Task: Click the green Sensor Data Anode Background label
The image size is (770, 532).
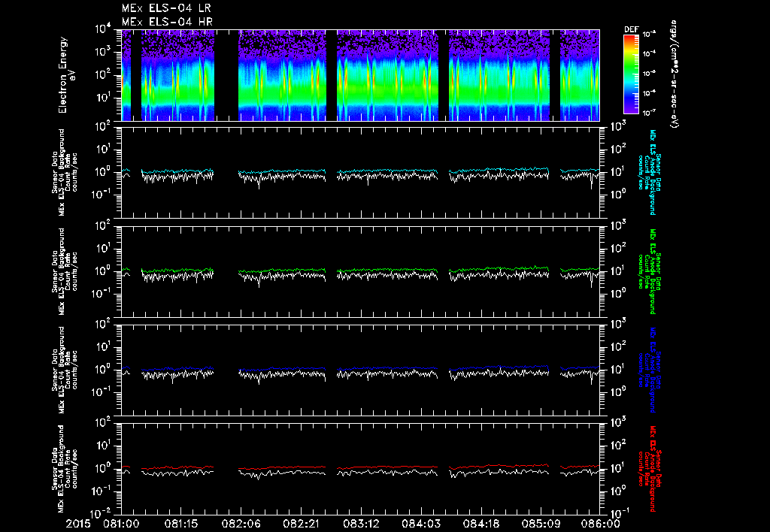Action: point(649,271)
